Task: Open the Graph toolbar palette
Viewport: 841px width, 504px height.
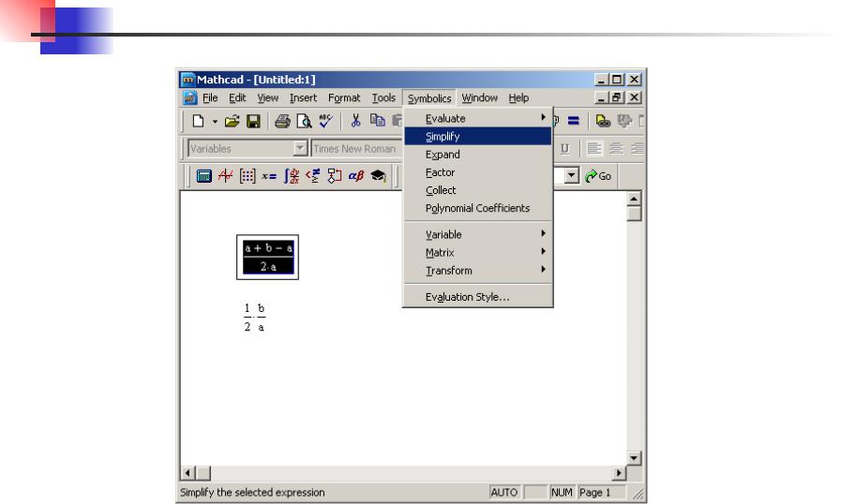Action: (x=225, y=176)
